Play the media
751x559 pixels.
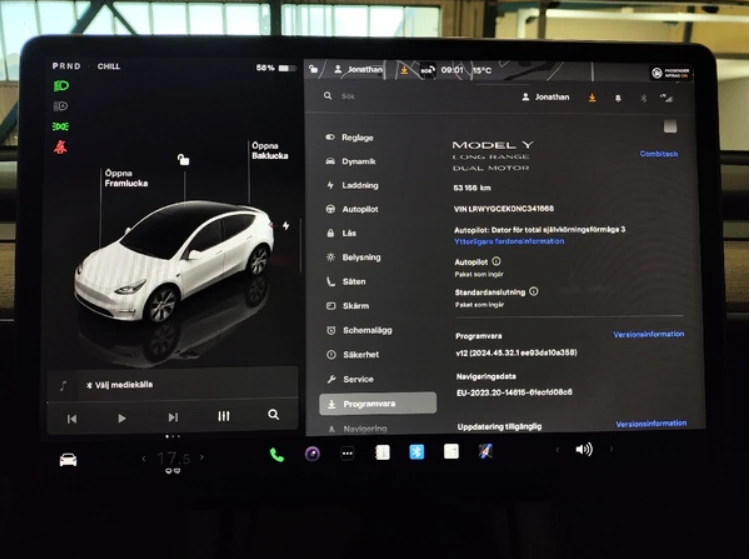122,418
